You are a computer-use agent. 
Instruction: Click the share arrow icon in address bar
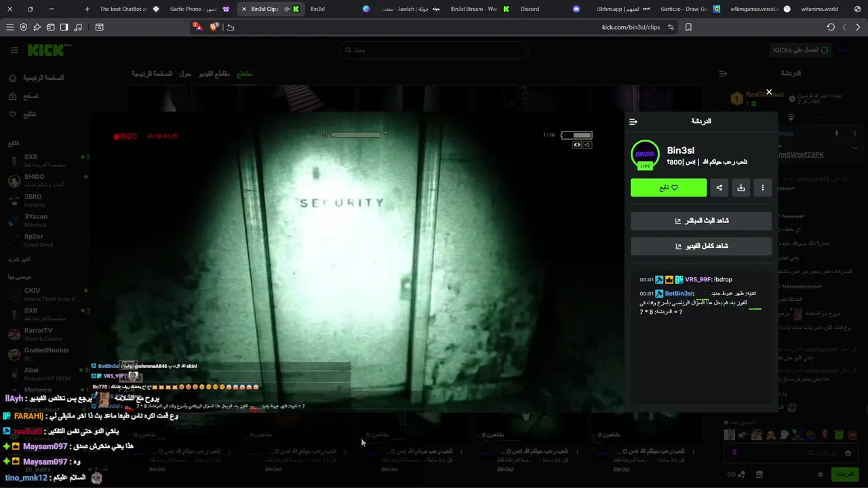coord(231,27)
